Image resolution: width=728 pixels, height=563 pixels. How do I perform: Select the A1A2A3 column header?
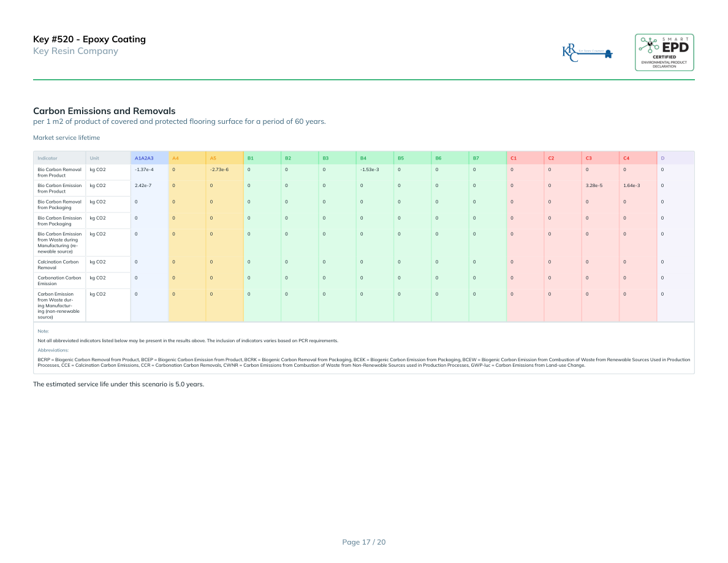pos(144,158)
